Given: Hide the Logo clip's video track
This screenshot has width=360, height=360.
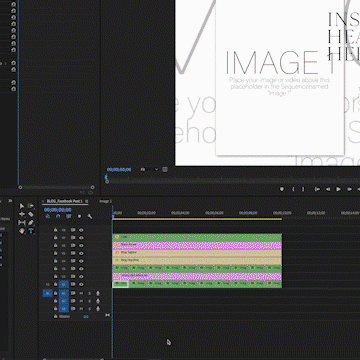Looking at the screenshot, I should tap(81, 238).
